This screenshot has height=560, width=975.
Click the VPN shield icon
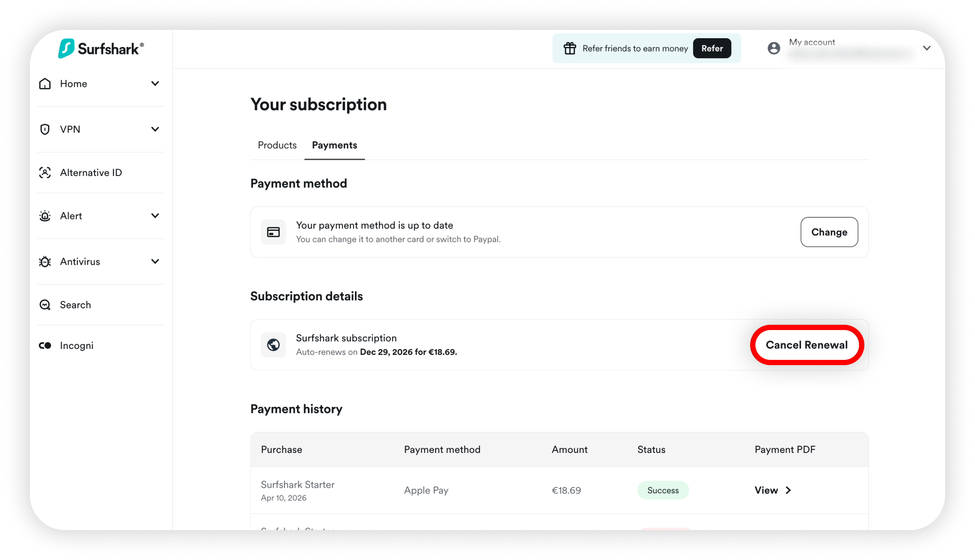coord(45,129)
